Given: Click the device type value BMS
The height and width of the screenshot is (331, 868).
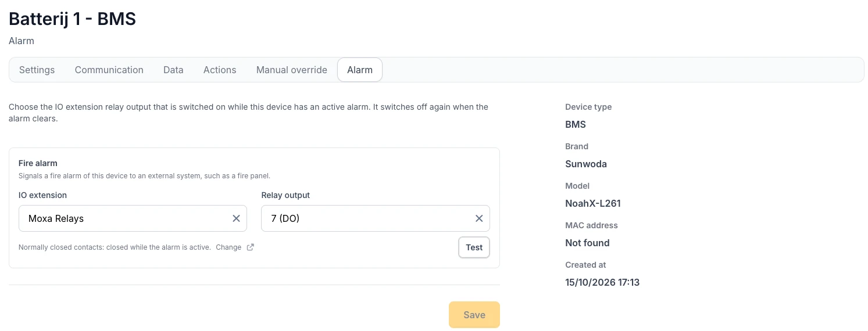Looking at the screenshot, I should [x=576, y=124].
